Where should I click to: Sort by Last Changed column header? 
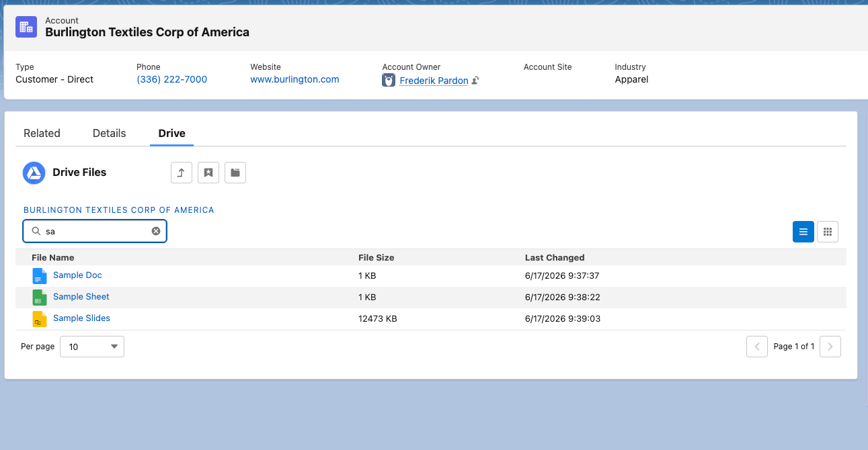(x=555, y=258)
